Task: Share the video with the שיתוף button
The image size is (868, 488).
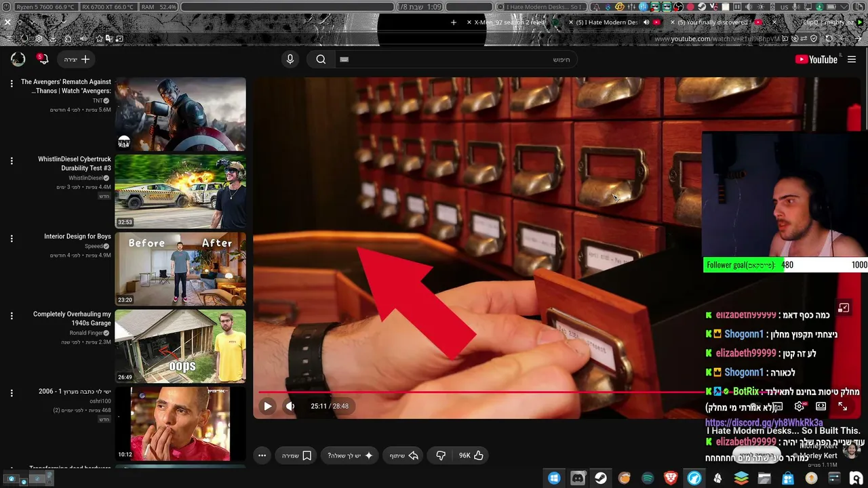Action: 404,455
